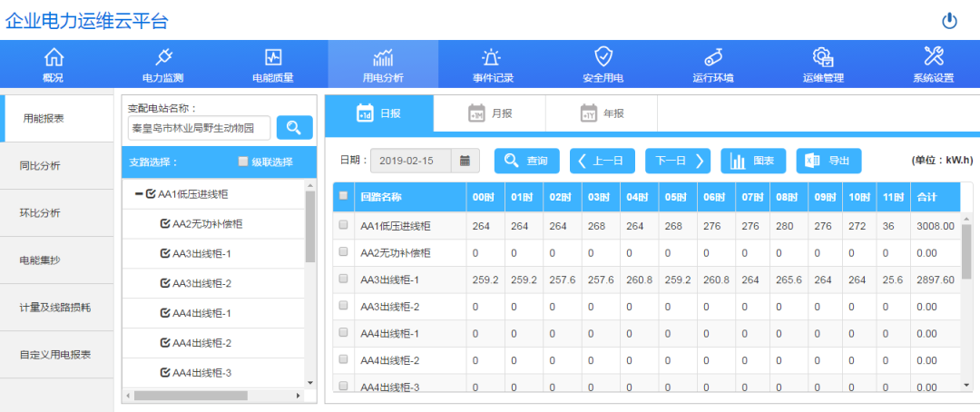Click the 查询 query button
The image size is (980, 412).
(527, 161)
